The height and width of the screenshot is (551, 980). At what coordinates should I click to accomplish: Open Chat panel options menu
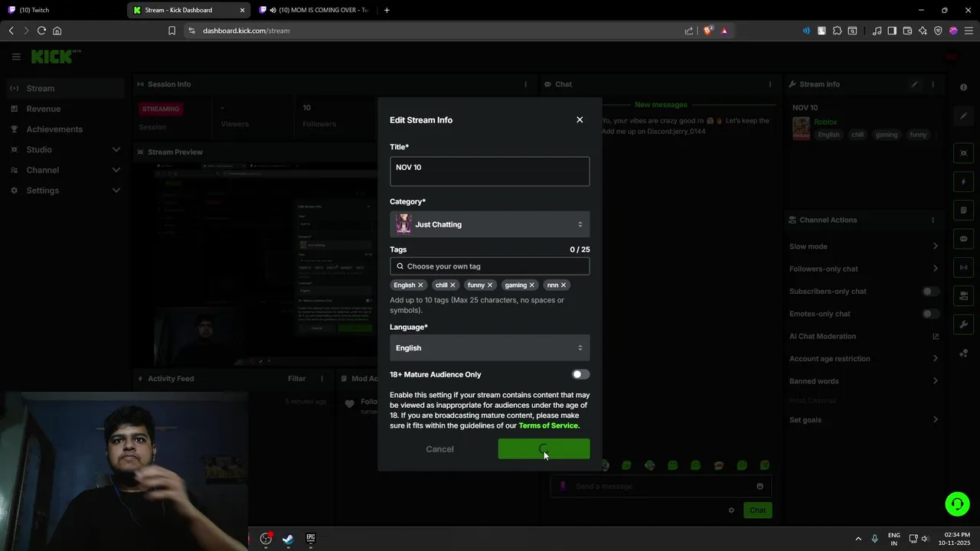pyautogui.click(x=770, y=84)
